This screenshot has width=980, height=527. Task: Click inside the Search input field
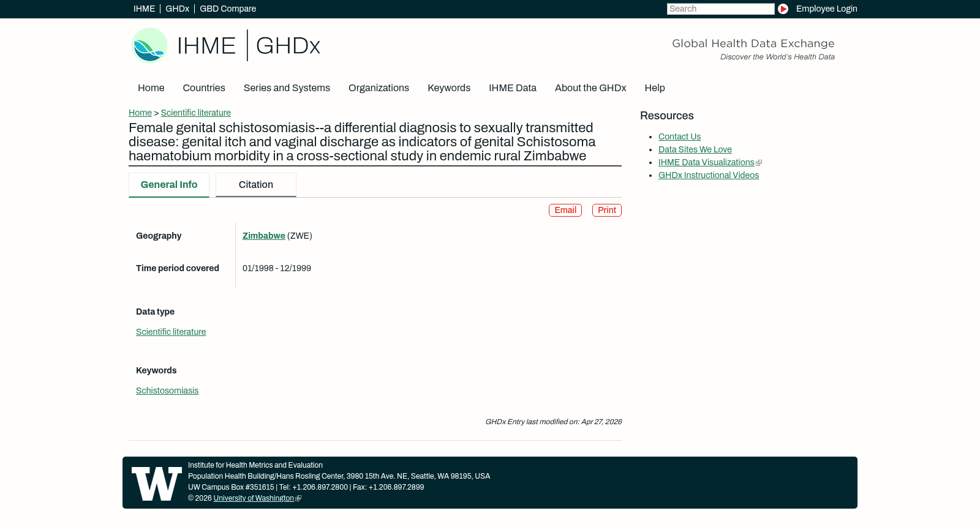[x=720, y=9]
